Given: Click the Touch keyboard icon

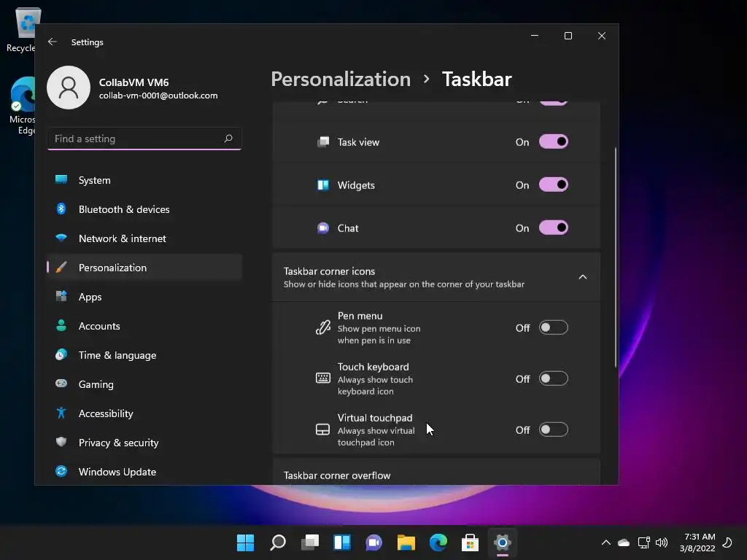Looking at the screenshot, I should point(323,378).
